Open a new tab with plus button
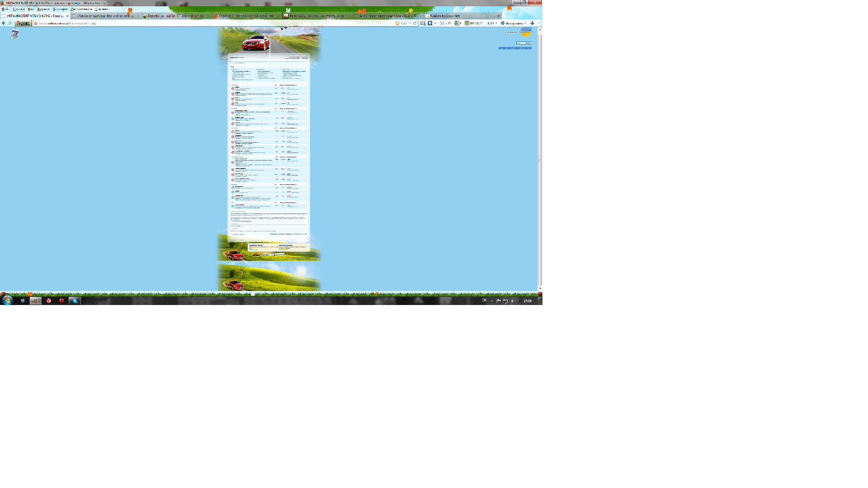The width and height of the screenshot is (868, 488). 498,16
